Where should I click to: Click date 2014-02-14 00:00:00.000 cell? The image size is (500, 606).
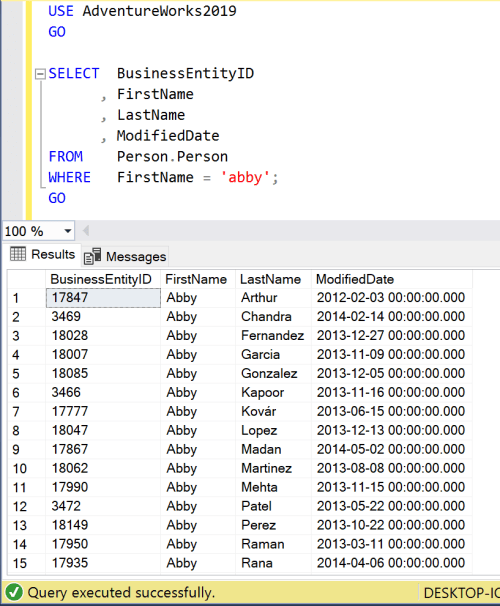(x=391, y=317)
